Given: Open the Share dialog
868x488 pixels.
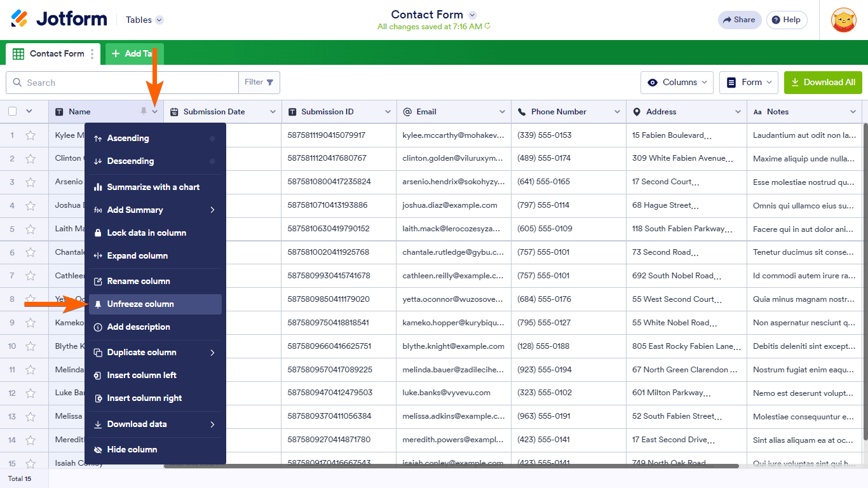Looking at the screenshot, I should 739,20.
